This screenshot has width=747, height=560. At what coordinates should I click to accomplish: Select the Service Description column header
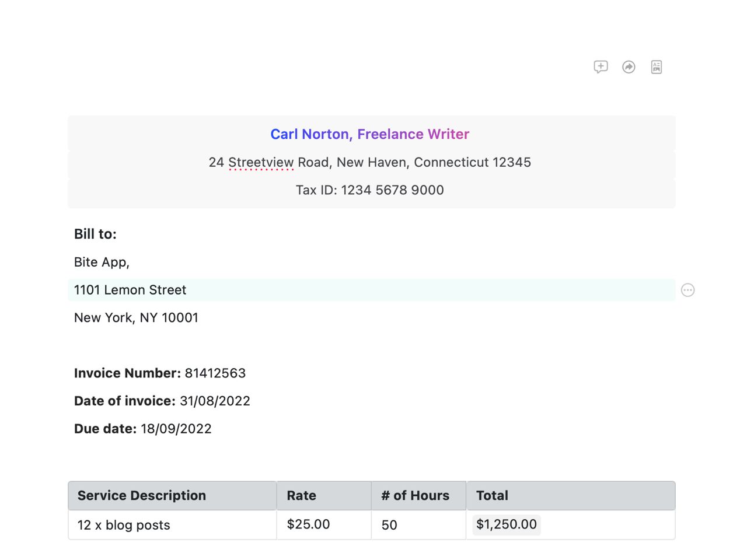[142, 496]
